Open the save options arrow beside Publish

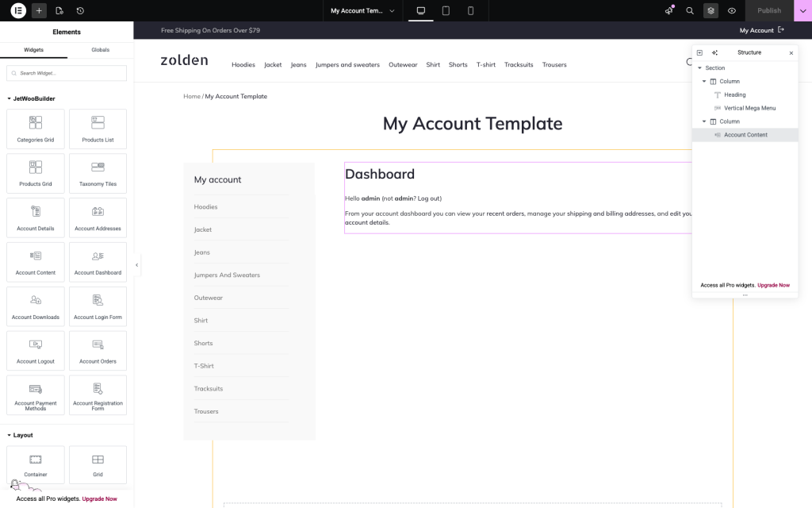coord(802,10)
